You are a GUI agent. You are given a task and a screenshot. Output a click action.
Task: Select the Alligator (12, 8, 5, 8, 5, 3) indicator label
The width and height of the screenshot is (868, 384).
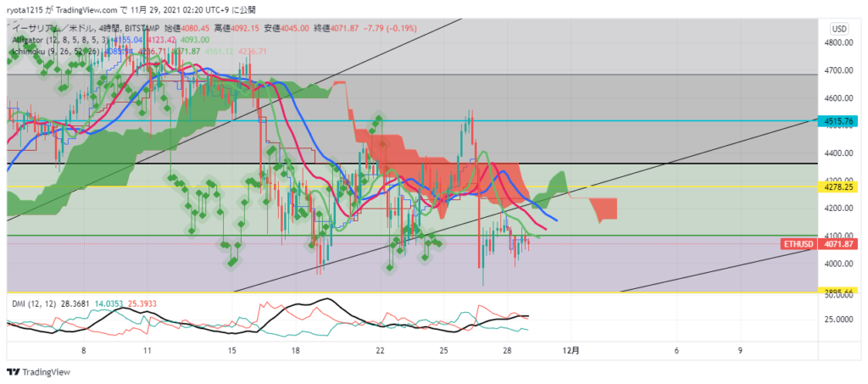(60, 39)
